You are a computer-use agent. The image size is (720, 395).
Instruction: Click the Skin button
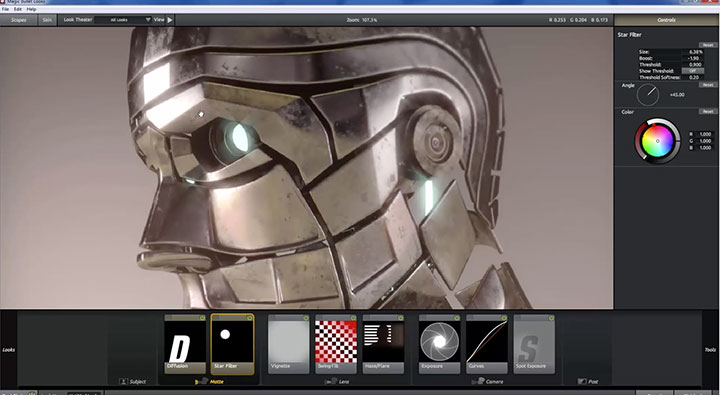[x=47, y=20]
